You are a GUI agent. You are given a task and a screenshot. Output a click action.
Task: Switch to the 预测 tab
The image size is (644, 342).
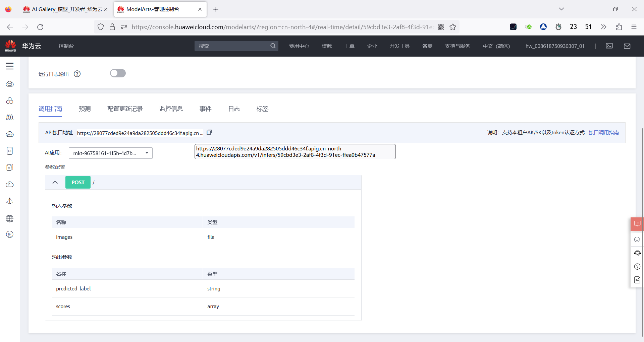click(x=85, y=109)
